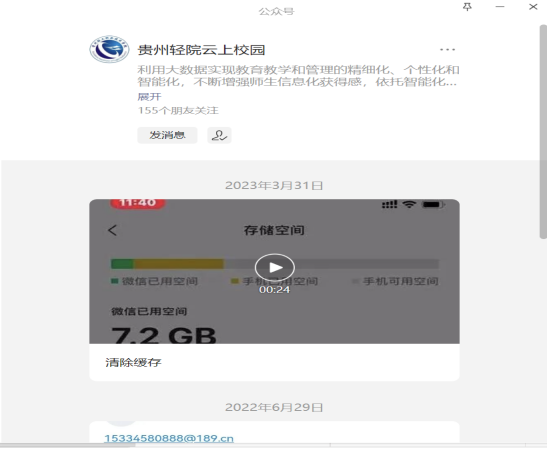Click the 2023年3月31日 date label
This screenshot has width=547, height=449.
(274, 185)
